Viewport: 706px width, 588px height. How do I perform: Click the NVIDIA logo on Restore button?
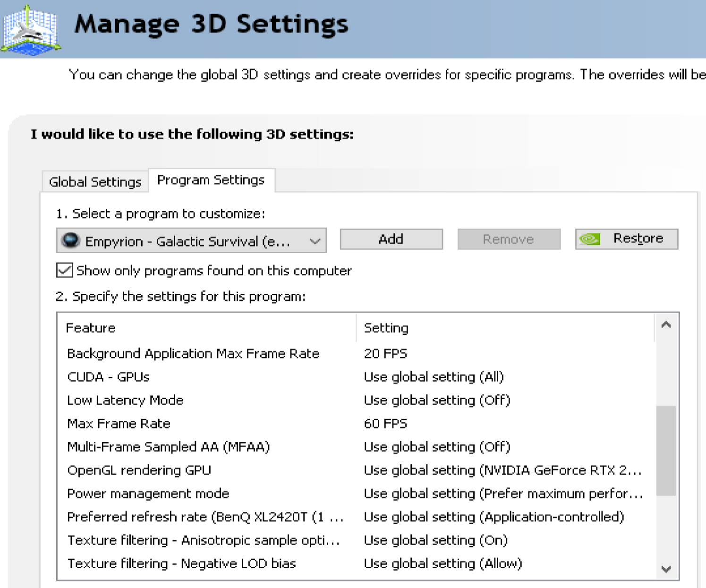(589, 239)
